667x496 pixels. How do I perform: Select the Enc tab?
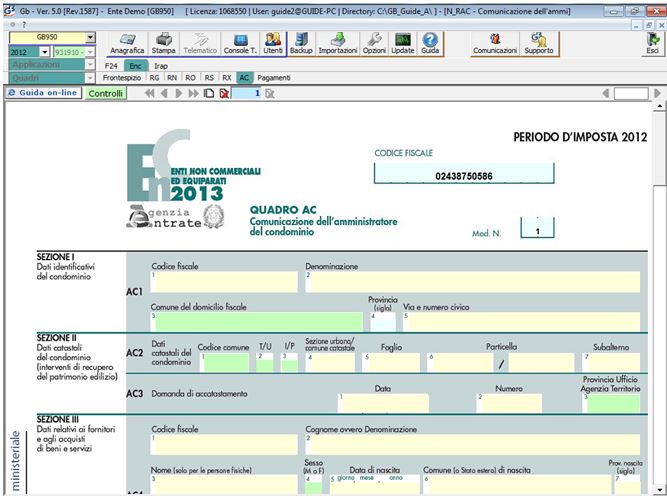[x=136, y=66]
